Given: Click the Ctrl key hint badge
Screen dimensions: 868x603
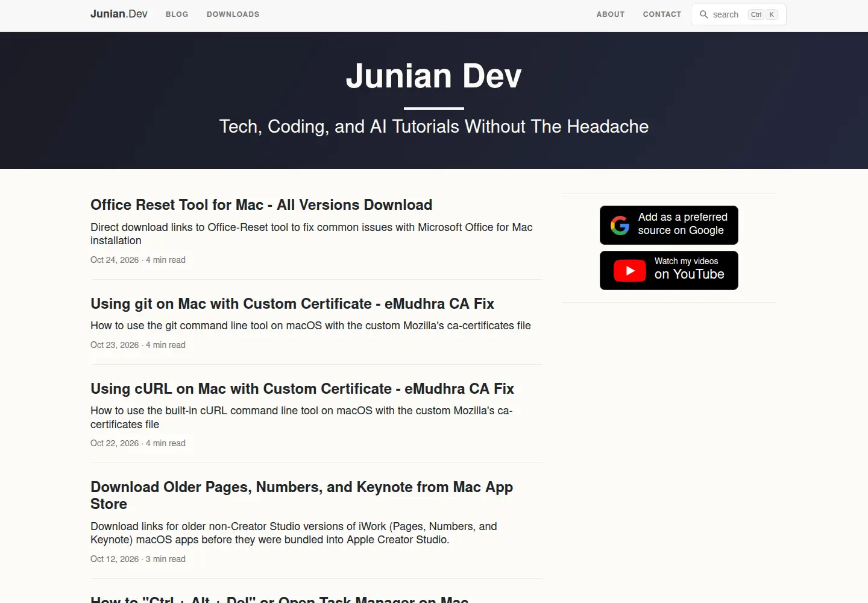Looking at the screenshot, I should (x=756, y=14).
